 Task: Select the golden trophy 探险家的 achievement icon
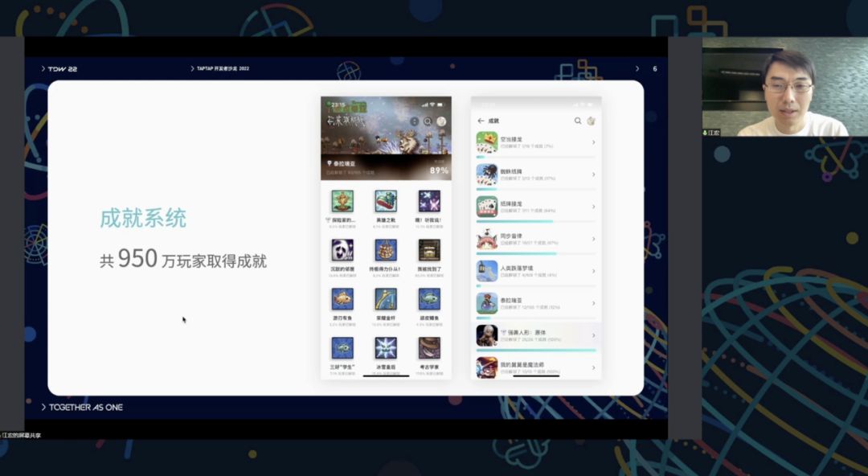[342, 201]
